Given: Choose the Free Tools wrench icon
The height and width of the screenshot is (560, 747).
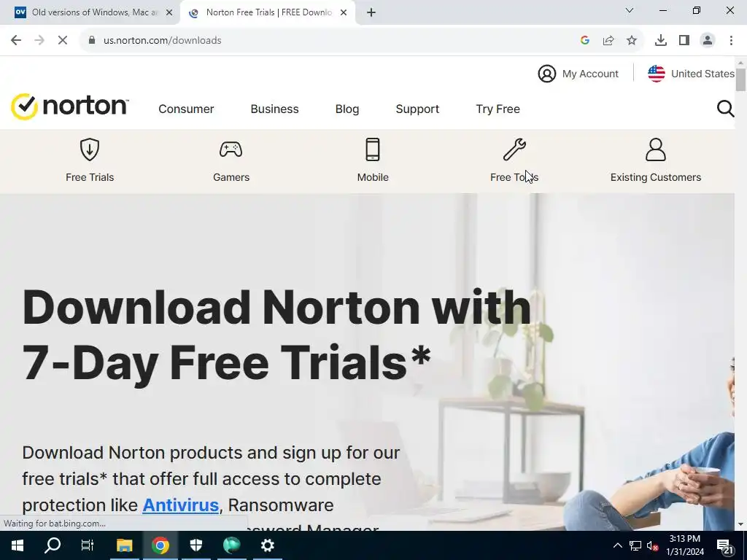Looking at the screenshot, I should click(514, 149).
